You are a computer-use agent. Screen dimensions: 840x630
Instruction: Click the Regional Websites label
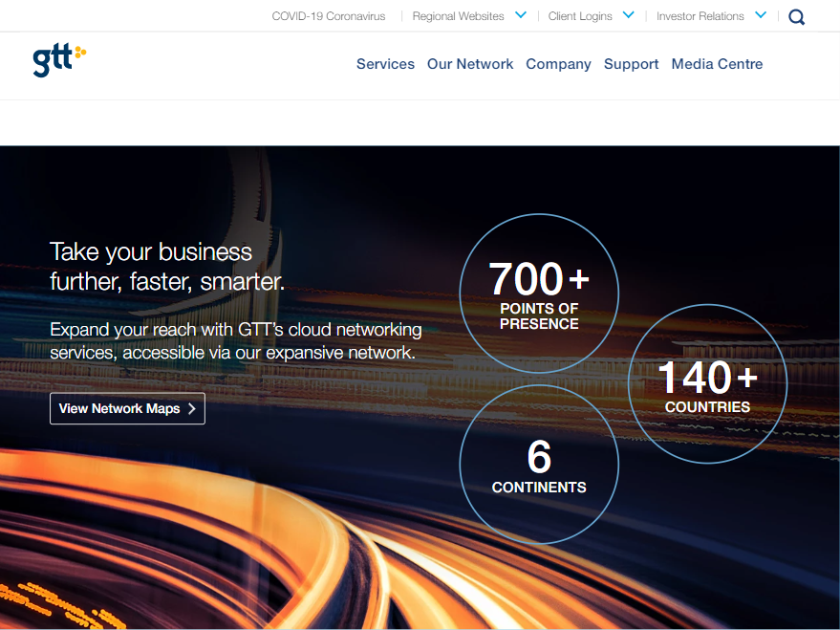(x=458, y=16)
